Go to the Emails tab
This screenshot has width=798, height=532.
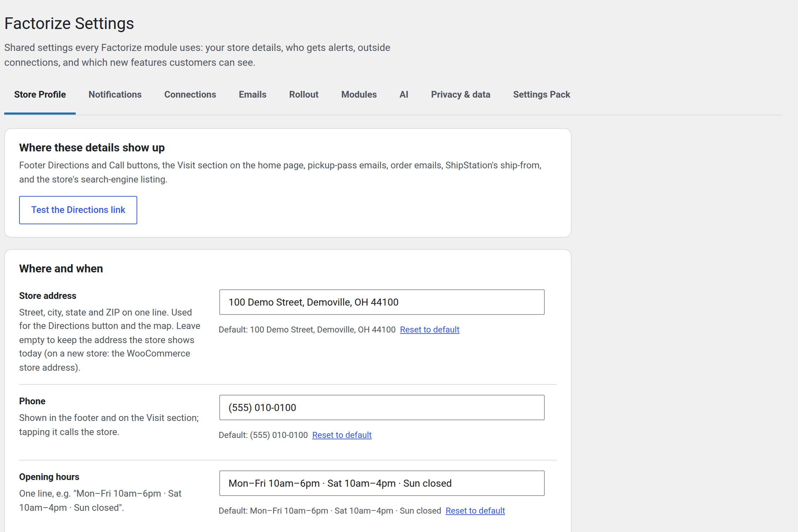coord(253,95)
